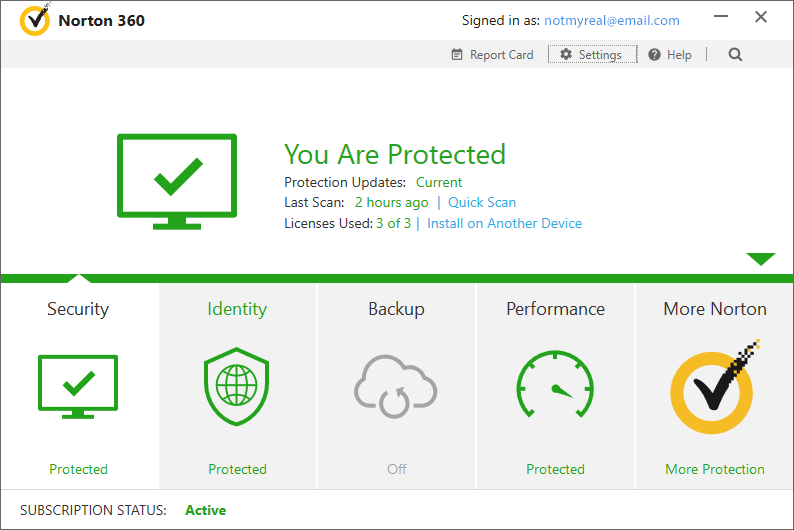794x530 pixels.
Task: Open the Help text label
Action: tap(679, 55)
